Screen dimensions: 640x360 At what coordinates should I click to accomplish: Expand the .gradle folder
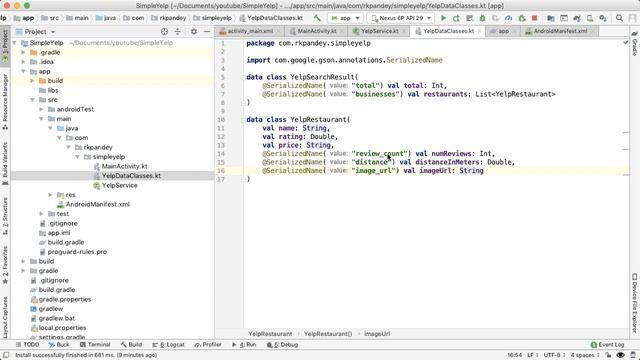[x=23, y=52]
